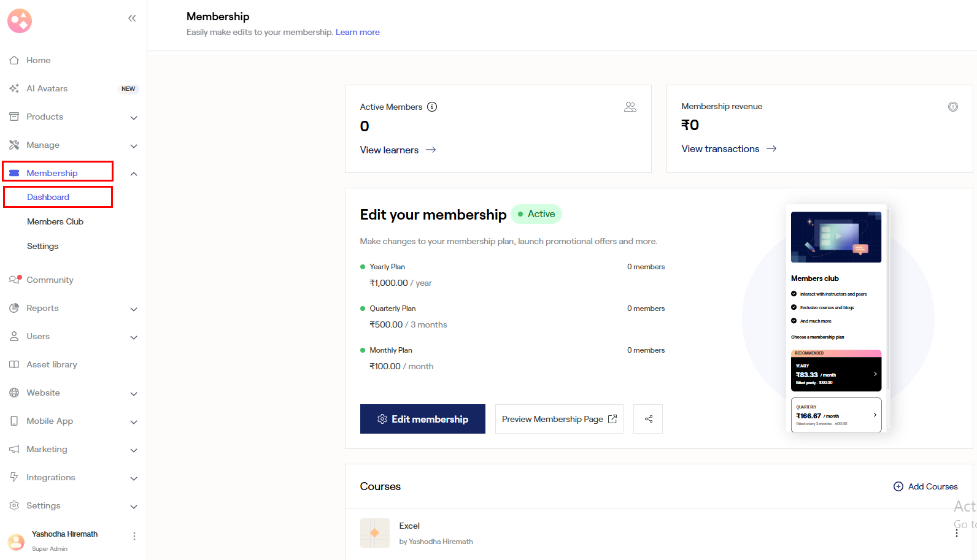Click the app logo in sidebar
The image size is (977, 560).
tap(20, 21)
